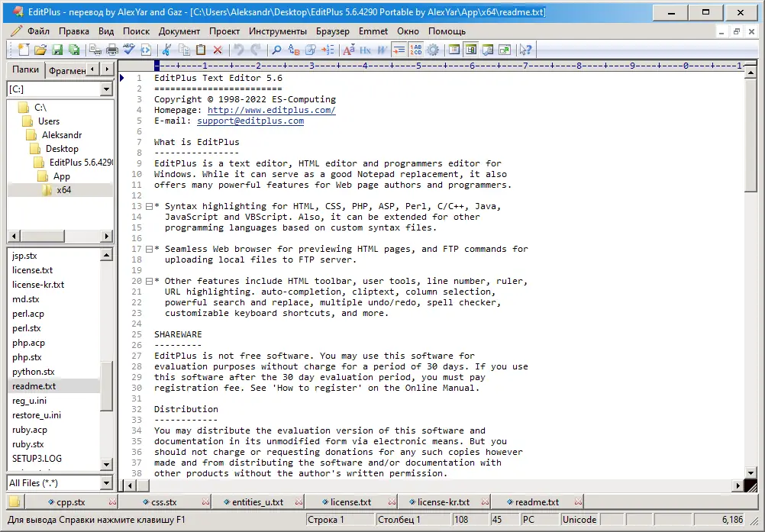Open Preferences with the gear icon
The image size is (765, 532).
(433, 50)
